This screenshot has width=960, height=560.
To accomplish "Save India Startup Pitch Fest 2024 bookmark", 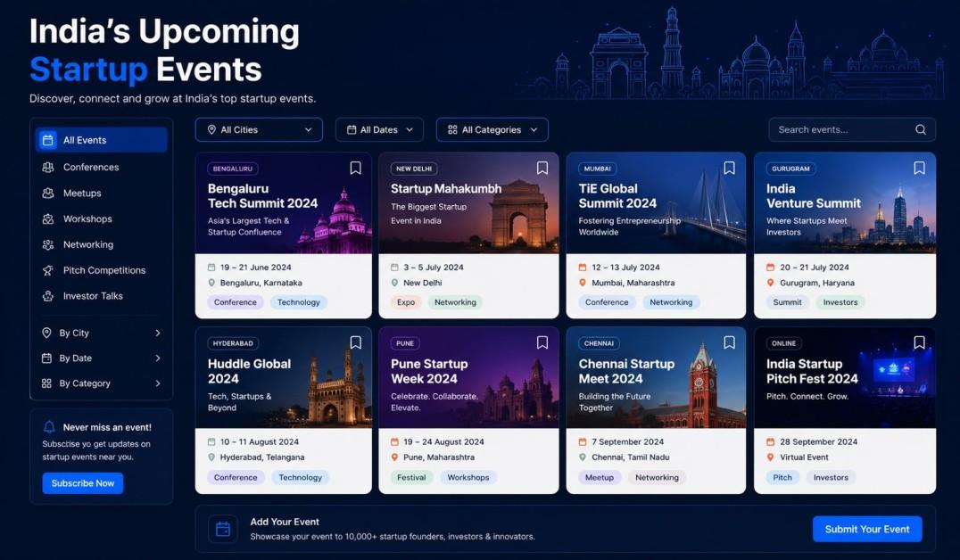I will [919, 342].
